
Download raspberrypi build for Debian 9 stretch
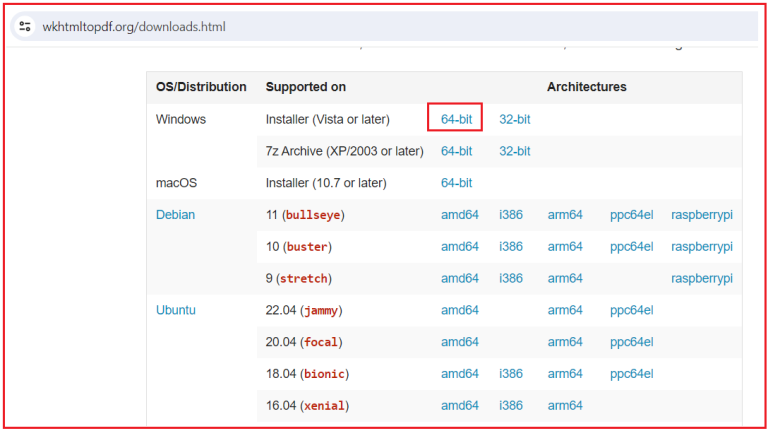(701, 278)
